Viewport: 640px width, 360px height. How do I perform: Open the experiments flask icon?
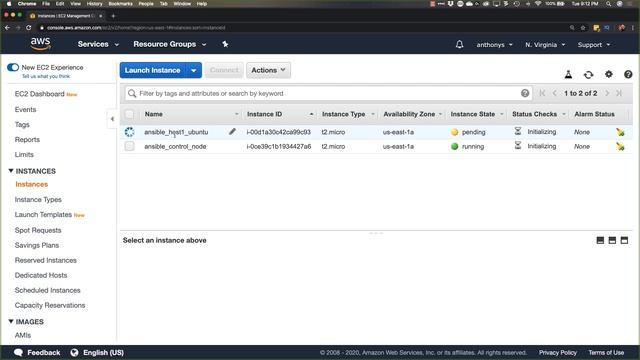pyautogui.click(x=568, y=74)
